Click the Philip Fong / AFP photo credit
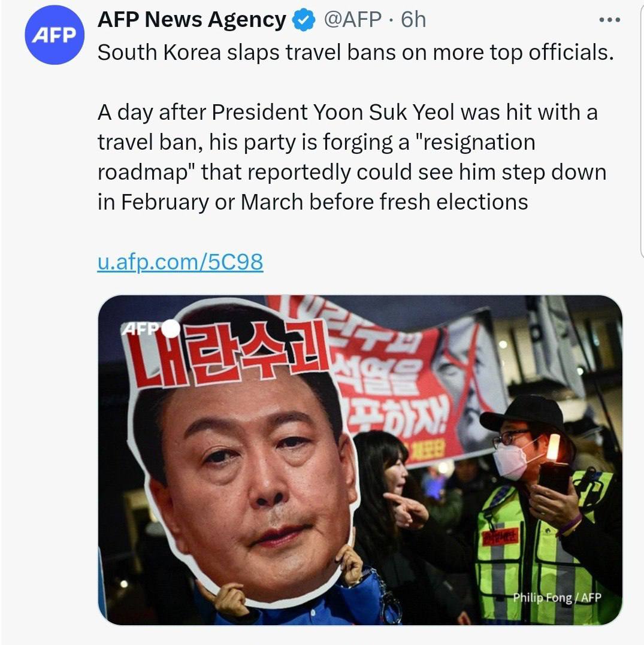This screenshot has width=644, height=645. tap(557, 598)
